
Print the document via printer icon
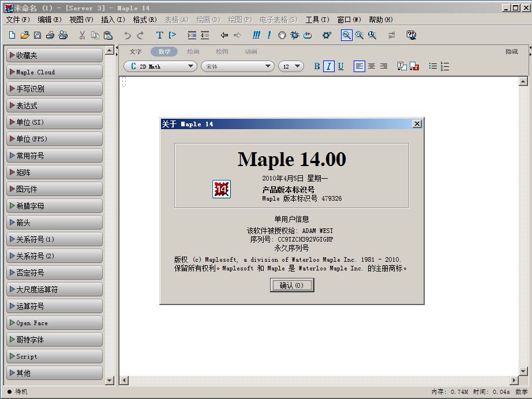(x=50, y=35)
